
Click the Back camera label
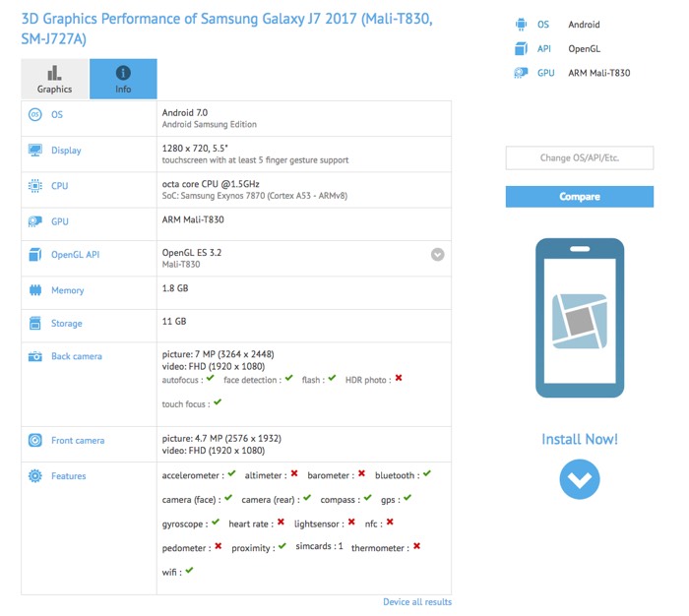(x=77, y=356)
